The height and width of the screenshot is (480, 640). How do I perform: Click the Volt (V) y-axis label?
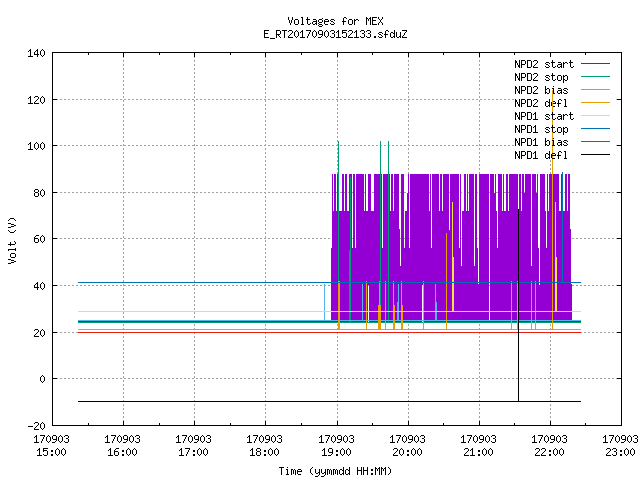click(12, 240)
